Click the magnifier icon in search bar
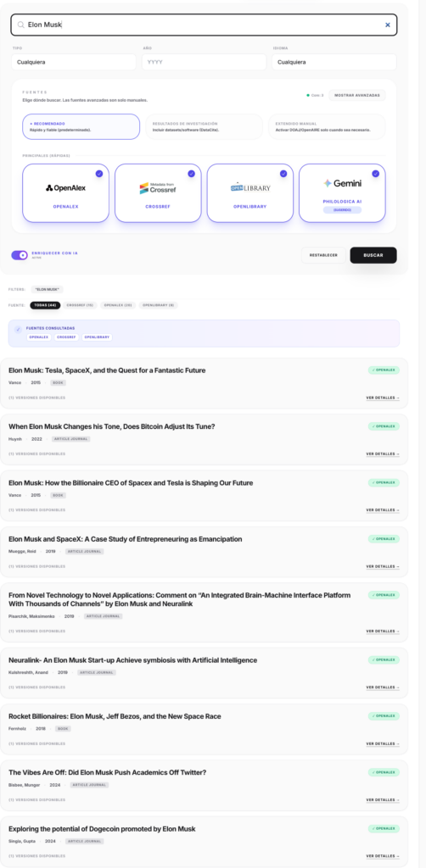This screenshot has width=426, height=868. coord(20,25)
